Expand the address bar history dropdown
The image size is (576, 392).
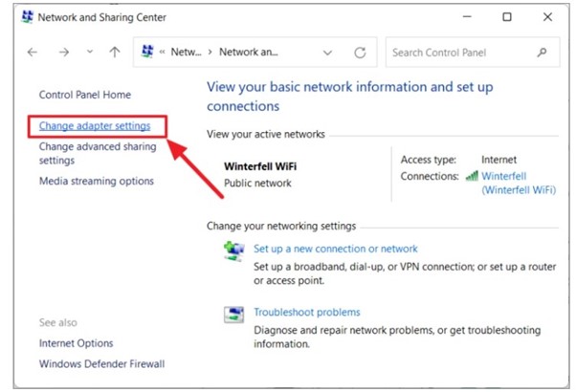pyautogui.click(x=328, y=53)
